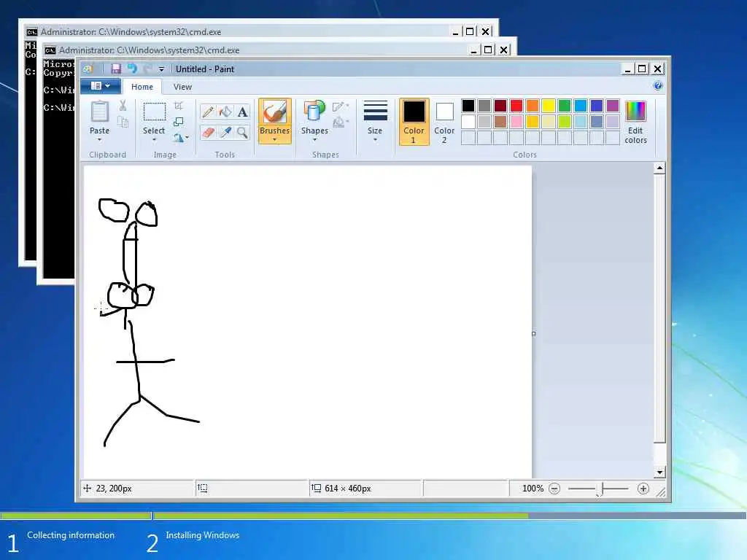Click the Edit colors rainbow icon
The width and height of the screenshot is (747, 560).
[x=635, y=111]
